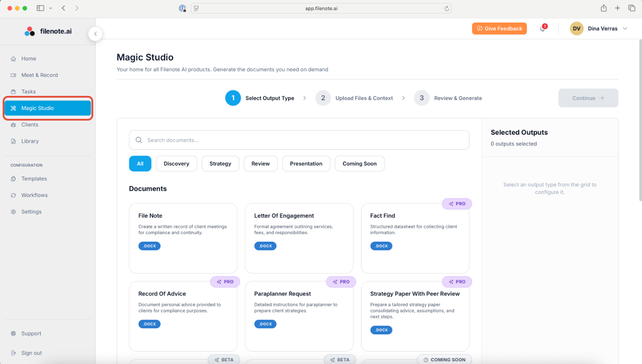Filter documents by Coming Soon
The height and width of the screenshot is (364, 642).
click(360, 163)
